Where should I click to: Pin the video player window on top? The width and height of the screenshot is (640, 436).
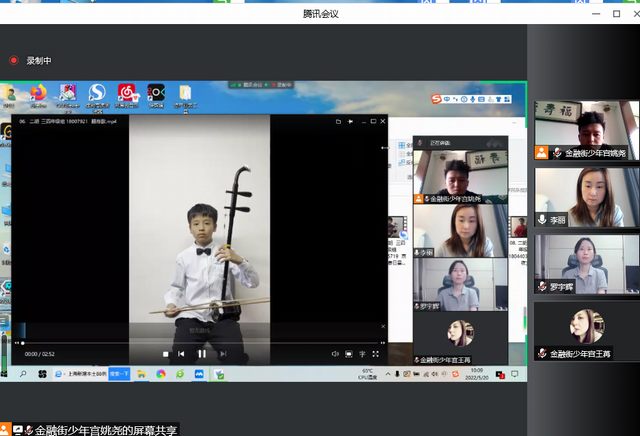click(x=350, y=122)
